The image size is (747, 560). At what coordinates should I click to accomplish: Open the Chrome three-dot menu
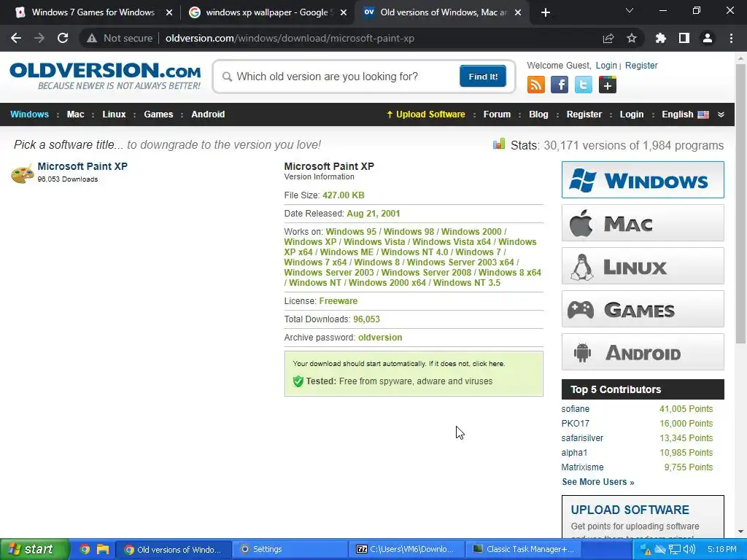[x=731, y=38]
